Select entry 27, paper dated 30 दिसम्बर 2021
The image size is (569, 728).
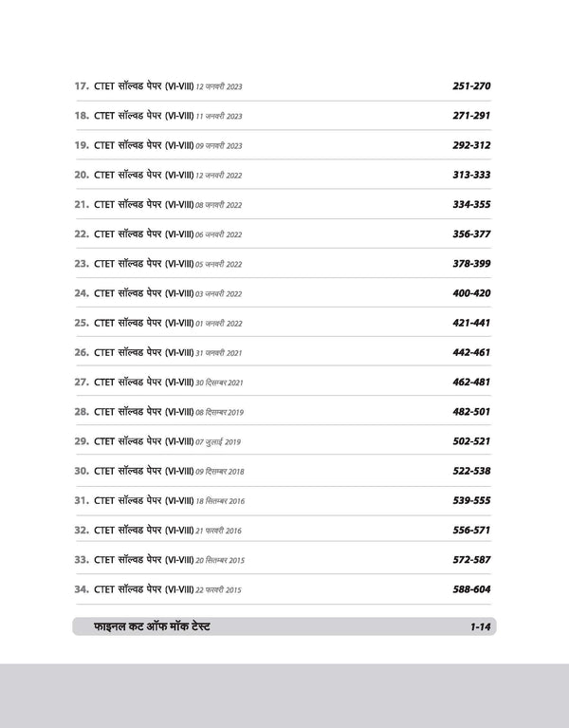159,382
